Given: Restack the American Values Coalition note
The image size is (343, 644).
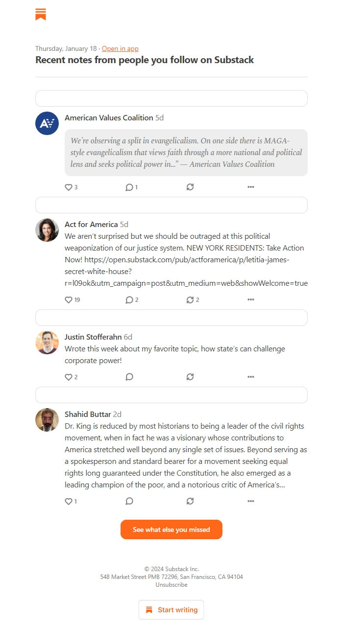Looking at the screenshot, I should pos(190,187).
